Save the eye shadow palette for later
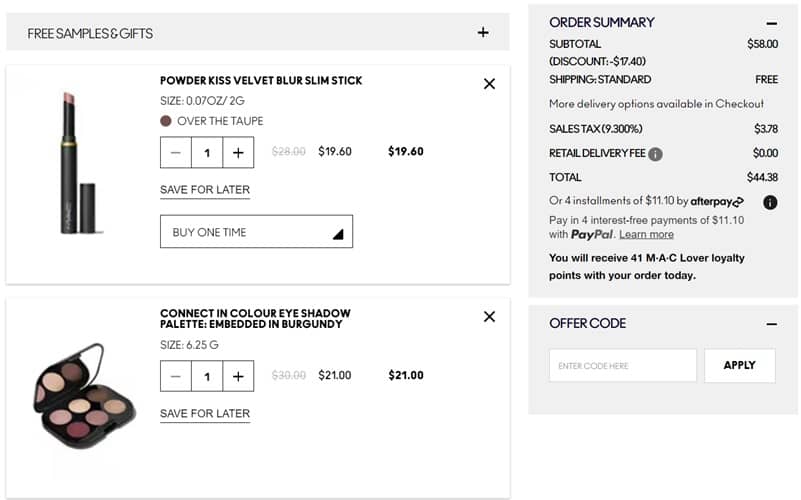 coord(205,414)
